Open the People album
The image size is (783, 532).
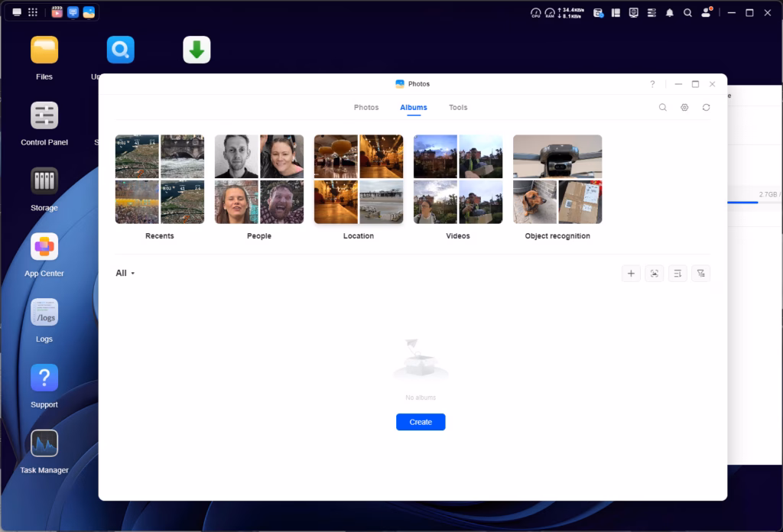[x=259, y=180]
